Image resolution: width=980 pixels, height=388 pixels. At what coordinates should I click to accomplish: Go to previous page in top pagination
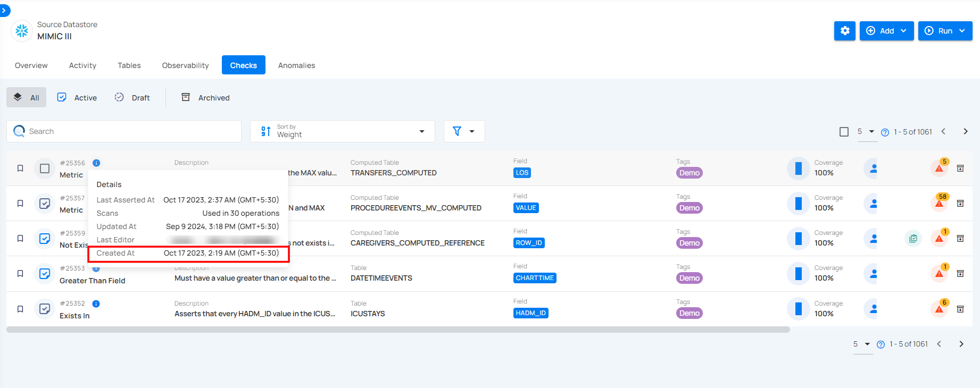pos(943,131)
